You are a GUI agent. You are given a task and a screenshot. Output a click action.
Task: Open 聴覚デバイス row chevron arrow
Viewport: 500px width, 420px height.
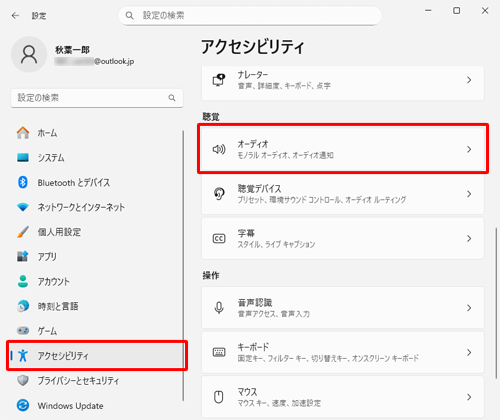pyautogui.click(x=469, y=194)
